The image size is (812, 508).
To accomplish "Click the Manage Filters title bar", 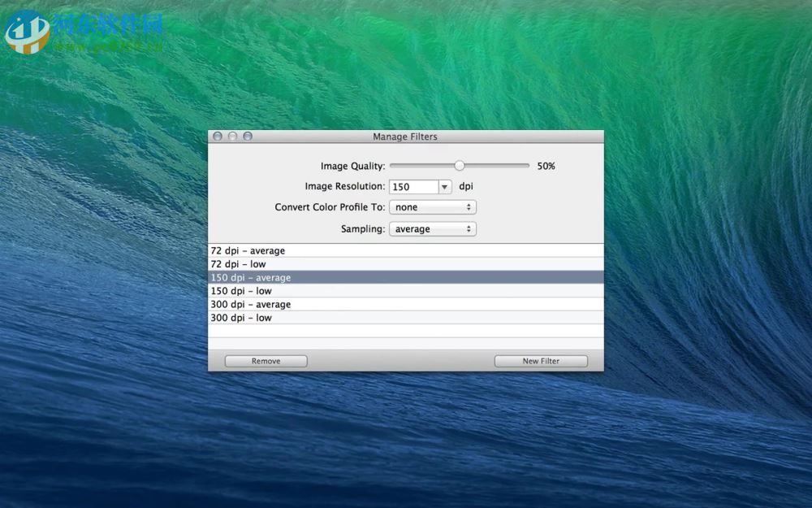I will (x=405, y=137).
